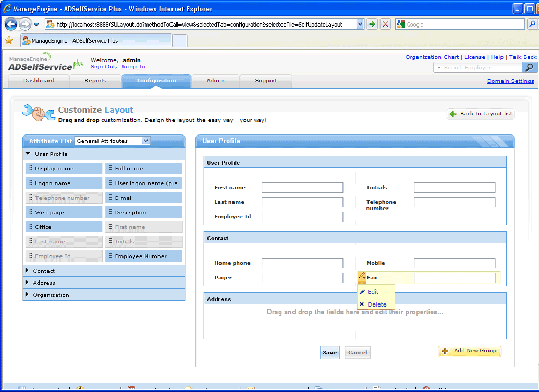Screen dimensions: 539x392
Task: Click drag handle of Display name attribute
Action: pos(31,168)
